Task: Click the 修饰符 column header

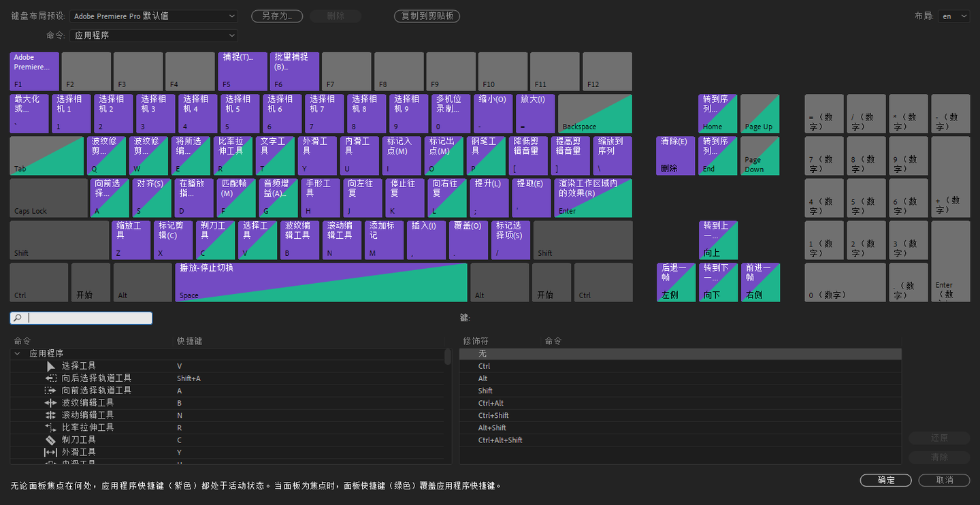Action: [476, 341]
